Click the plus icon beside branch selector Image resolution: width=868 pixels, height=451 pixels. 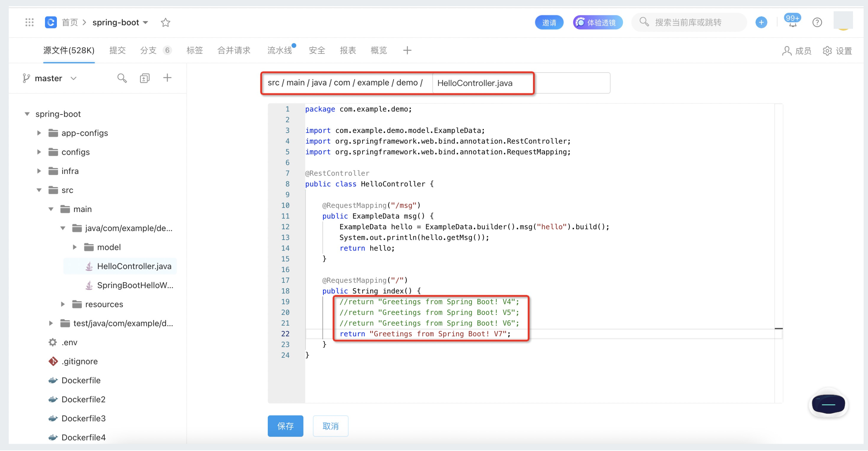pos(167,78)
